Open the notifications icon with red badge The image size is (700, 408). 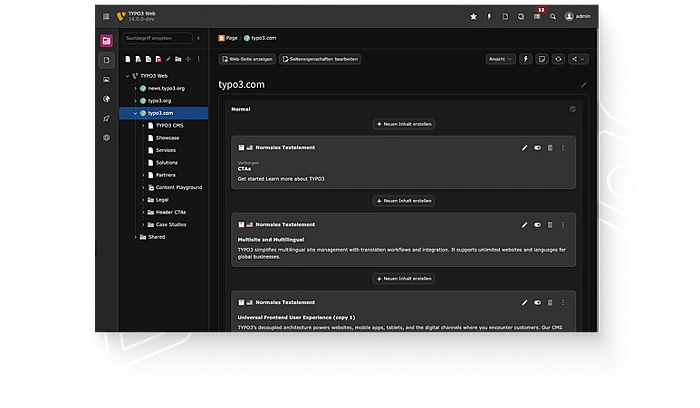[537, 16]
